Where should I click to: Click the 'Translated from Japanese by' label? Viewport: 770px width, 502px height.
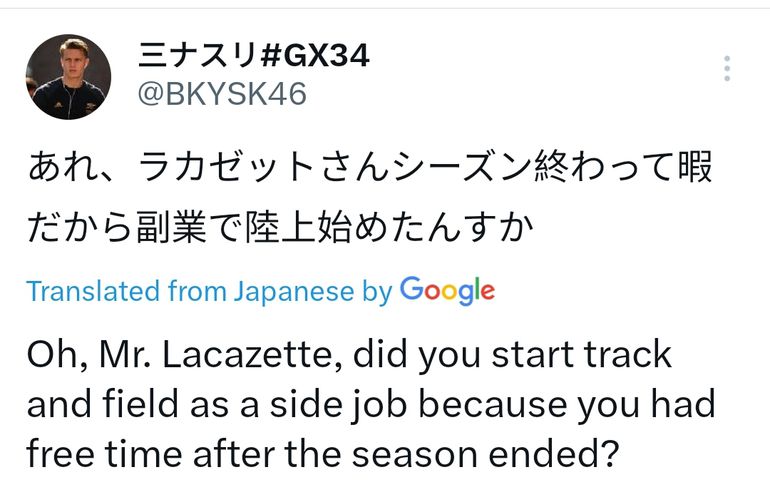coord(209,291)
